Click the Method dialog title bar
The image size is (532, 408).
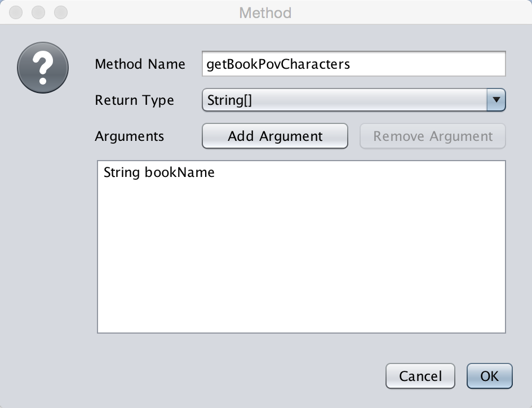point(265,13)
